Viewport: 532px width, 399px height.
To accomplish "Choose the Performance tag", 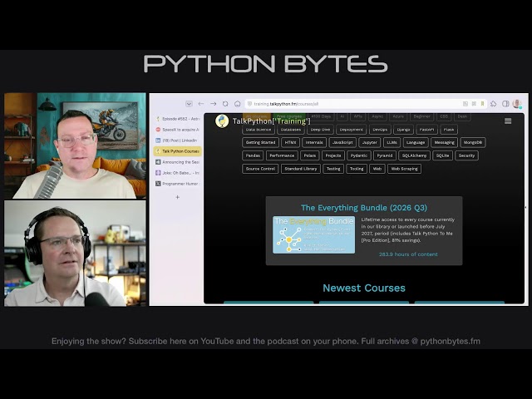I will 282,155.
